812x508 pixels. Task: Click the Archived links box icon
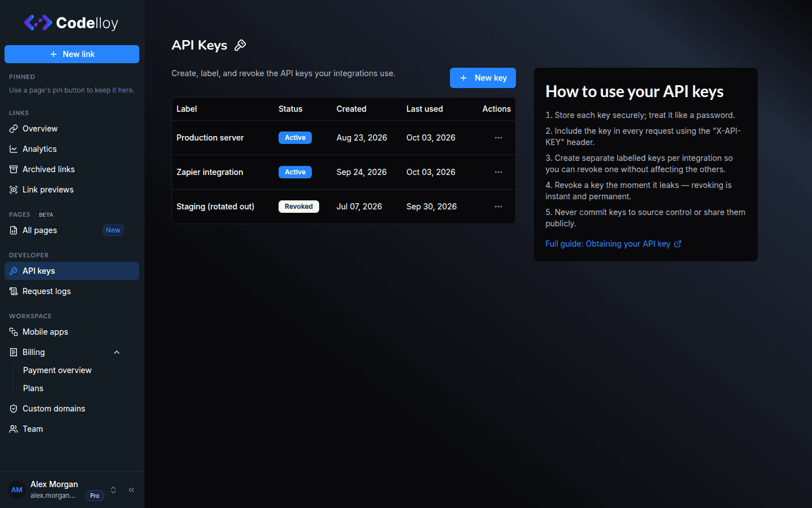(x=14, y=169)
